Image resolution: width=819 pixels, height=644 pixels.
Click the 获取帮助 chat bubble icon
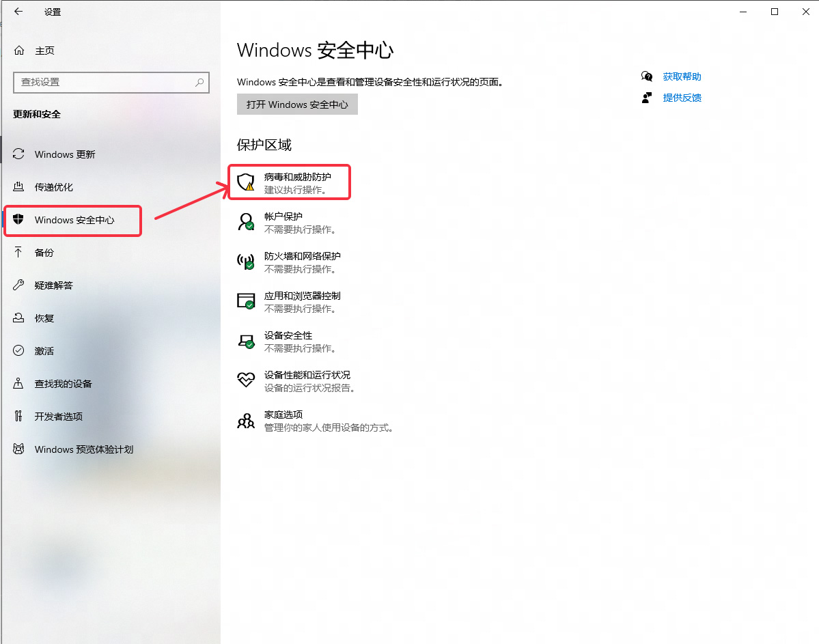tap(647, 76)
